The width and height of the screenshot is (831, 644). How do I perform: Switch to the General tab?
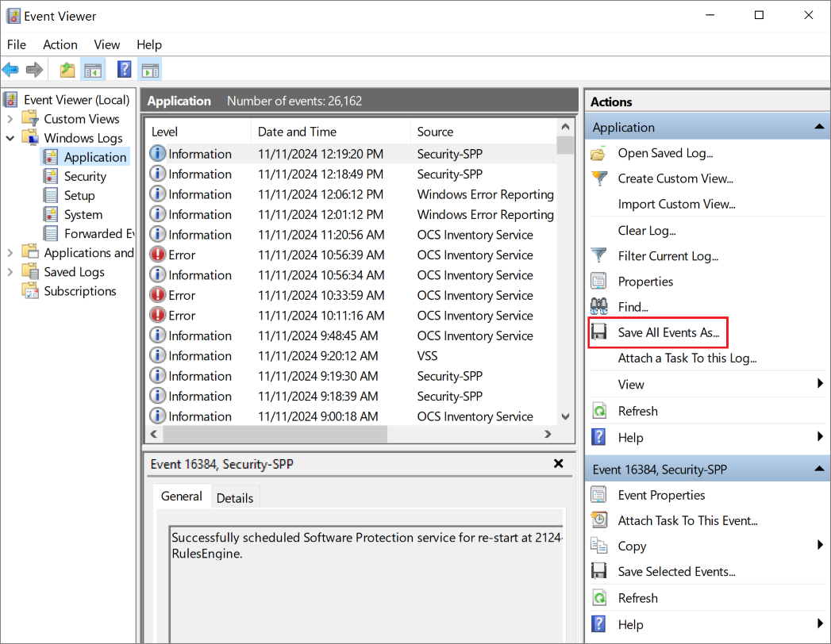pyautogui.click(x=181, y=496)
